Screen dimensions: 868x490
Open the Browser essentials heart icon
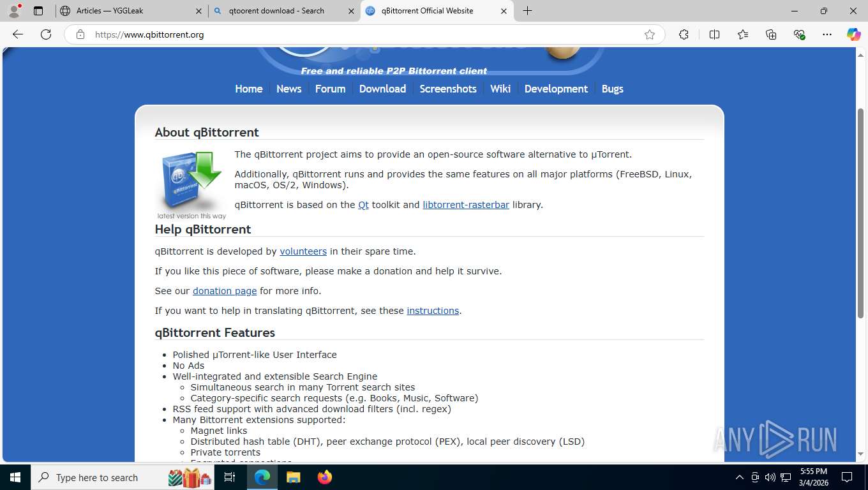799,34
